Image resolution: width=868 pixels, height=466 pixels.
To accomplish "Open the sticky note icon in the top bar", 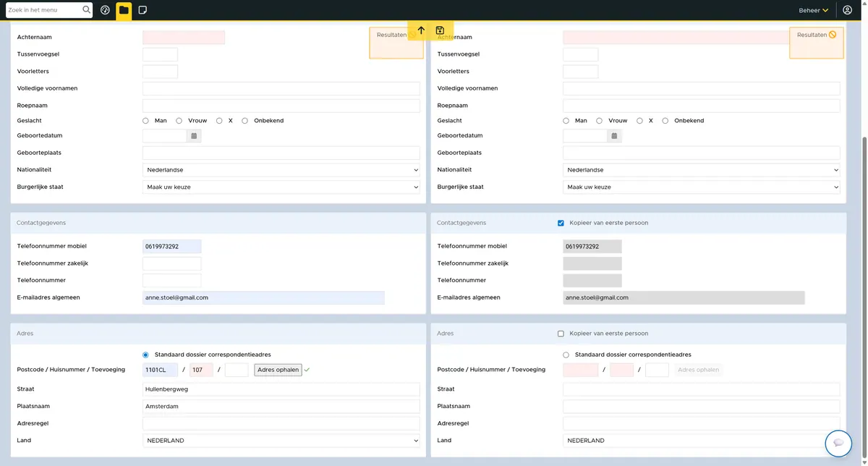I will 142,10.
